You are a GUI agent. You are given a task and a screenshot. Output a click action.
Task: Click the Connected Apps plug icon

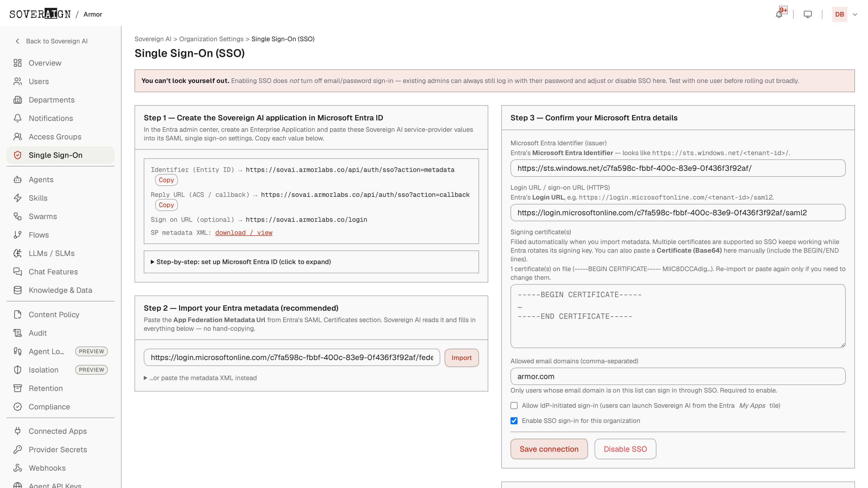point(18,431)
